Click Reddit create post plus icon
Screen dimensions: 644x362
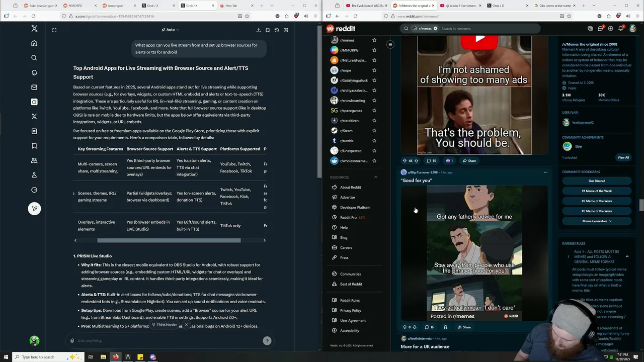coord(610,29)
